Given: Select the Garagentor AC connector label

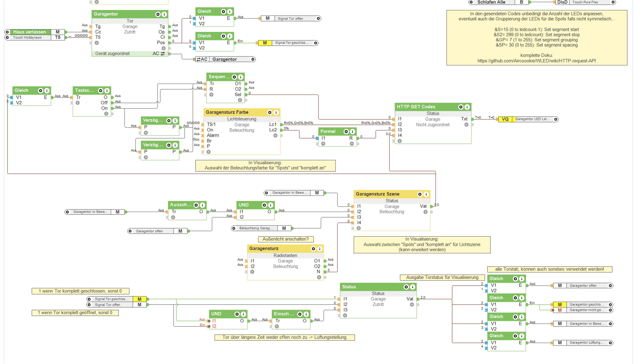Looking at the screenshot, I should [x=225, y=59].
